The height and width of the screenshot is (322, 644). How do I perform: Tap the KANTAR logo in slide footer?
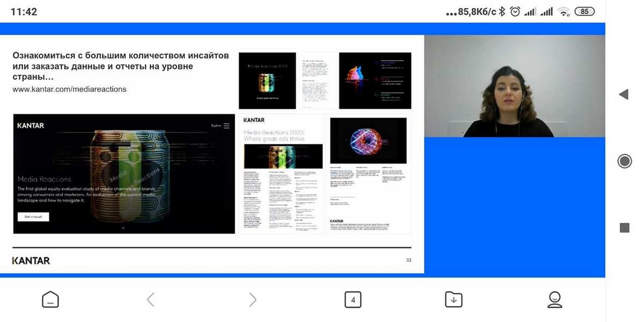(x=31, y=261)
